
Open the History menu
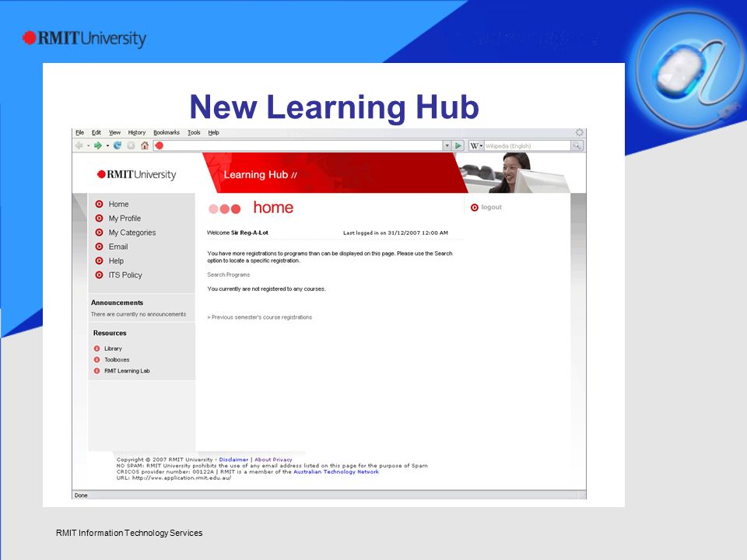pyautogui.click(x=137, y=132)
